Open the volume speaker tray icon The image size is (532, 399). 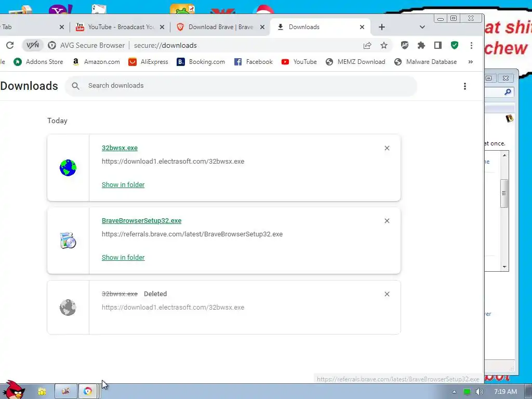coord(479,392)
